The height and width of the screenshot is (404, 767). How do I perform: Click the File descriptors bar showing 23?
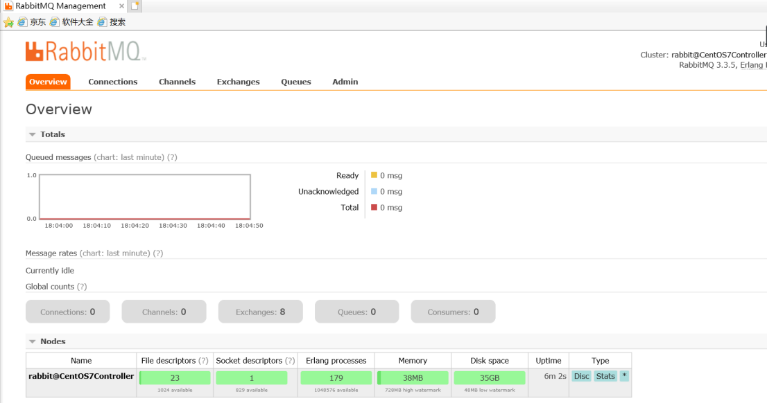[175, 378]
